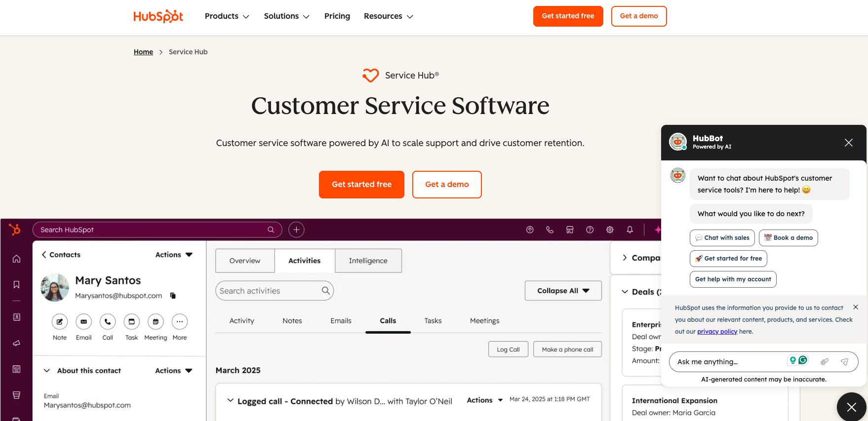This screenshot has width=868, height=421.
Task: Click Mary Santos profile photo
Action: pos(55,287)
